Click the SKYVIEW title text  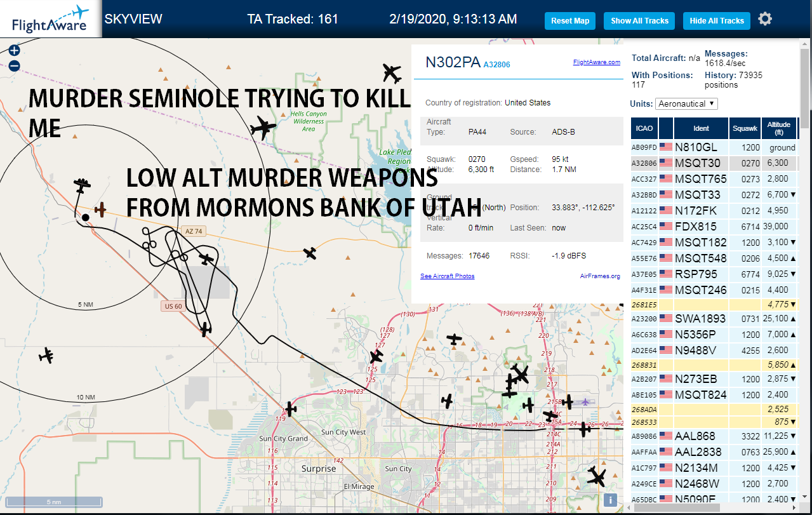[x=133, y=19]
